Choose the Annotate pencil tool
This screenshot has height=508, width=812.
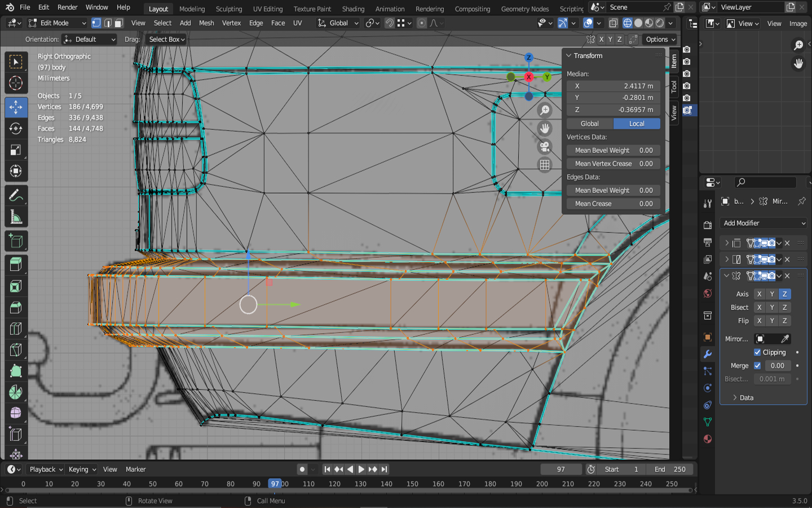16,196
